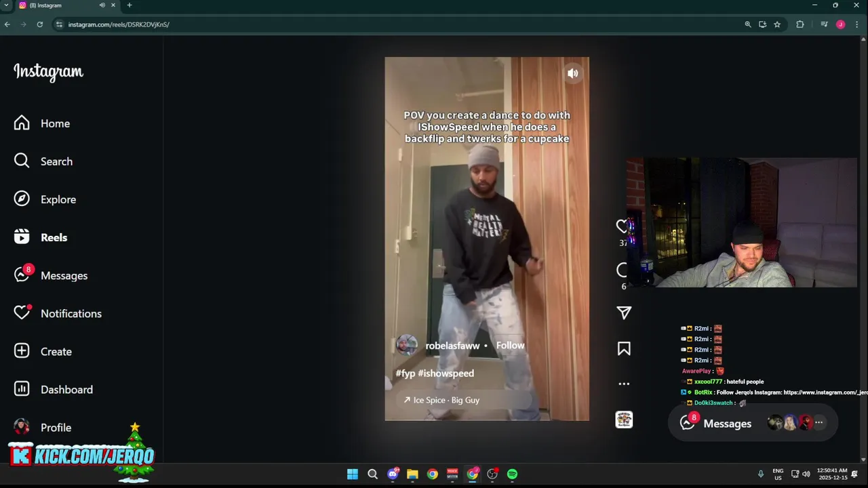Click the Explore compass icon
The height and width of the screenshot is (488, 868).
coord(22,199)
